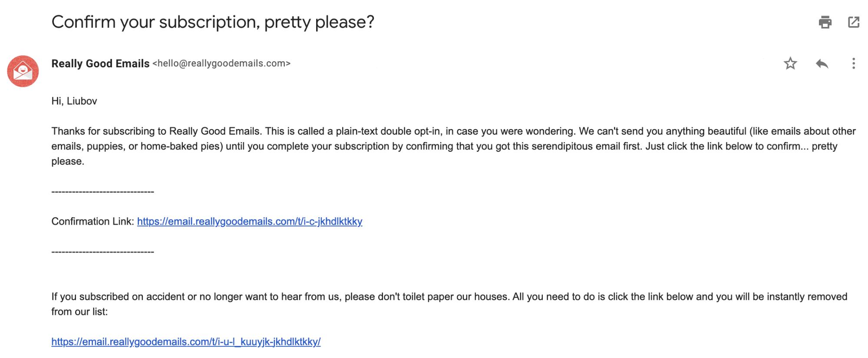Click the red envelope sender avatar
The image size is (868, 358).
(x=23, y=71)
